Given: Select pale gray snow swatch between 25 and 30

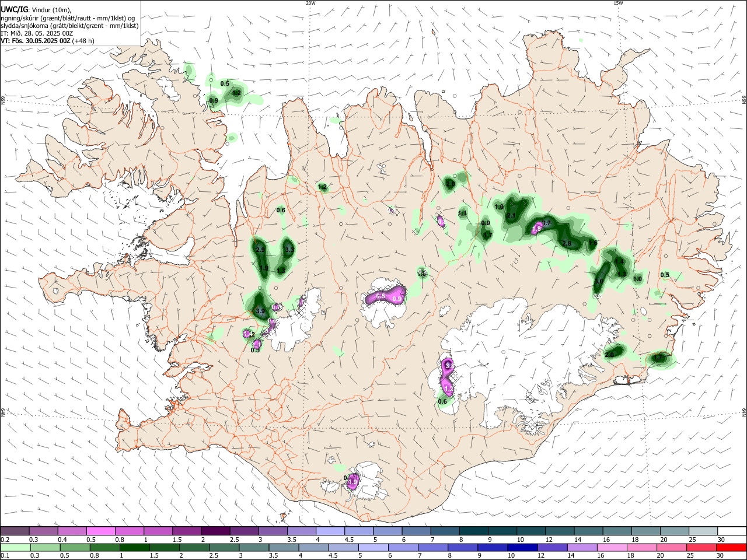Looking at the screenshot, I should pos(702,531).
